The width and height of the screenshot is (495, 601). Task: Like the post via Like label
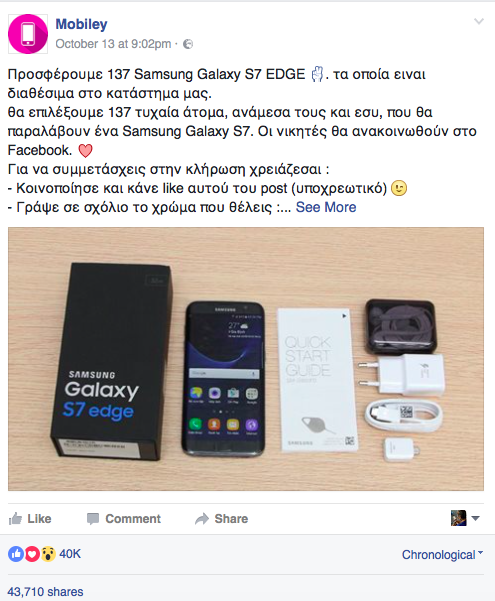[x=39, y=519]
